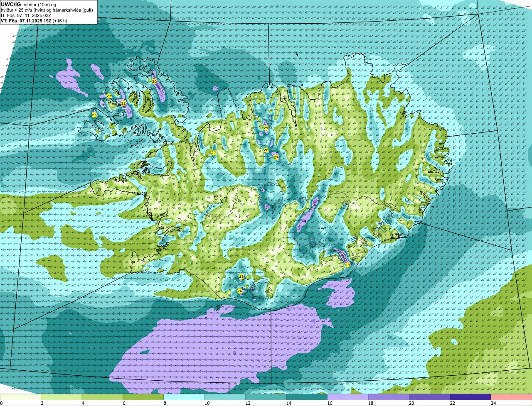Click the 0–2 m/s pale yellow legend swatch
The image size is (532, 406).
coord(21,397)
